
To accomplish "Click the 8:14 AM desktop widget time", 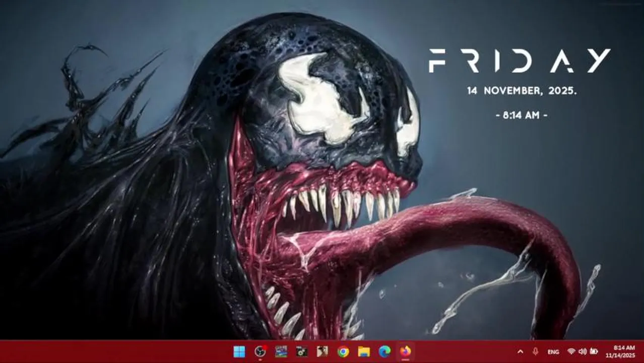I will click(x=522, y=115).
